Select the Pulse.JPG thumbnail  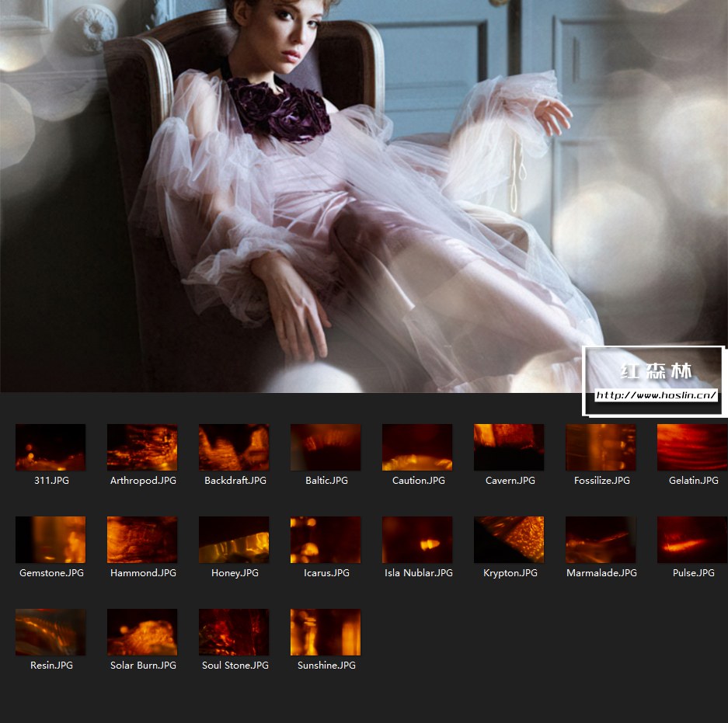click(x=692, y=540)
